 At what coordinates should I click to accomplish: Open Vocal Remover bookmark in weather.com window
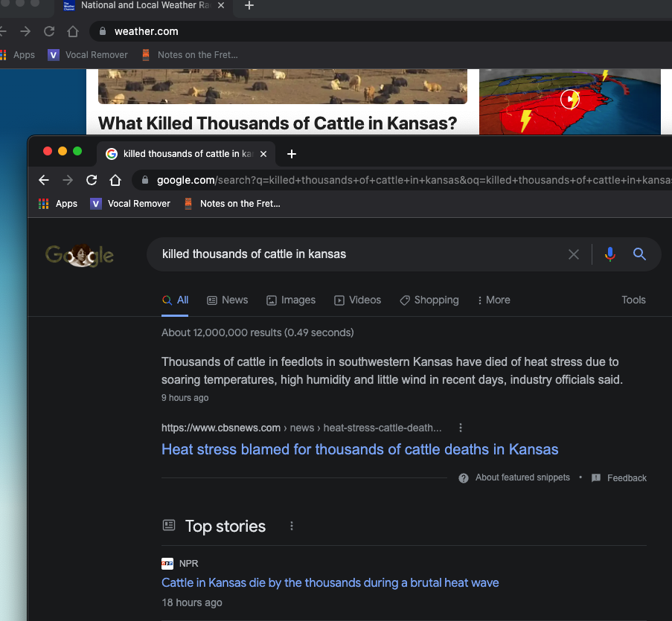click(x=88, y=55)
